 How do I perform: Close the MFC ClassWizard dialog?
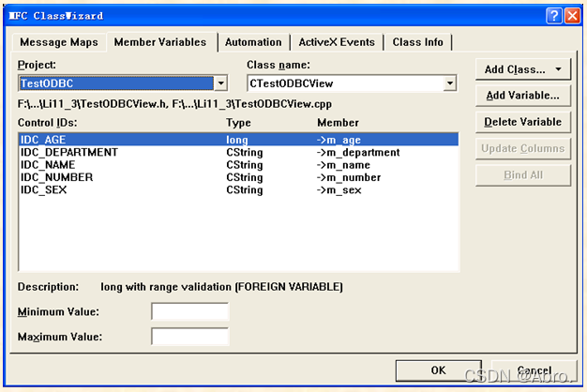point(572,16)
